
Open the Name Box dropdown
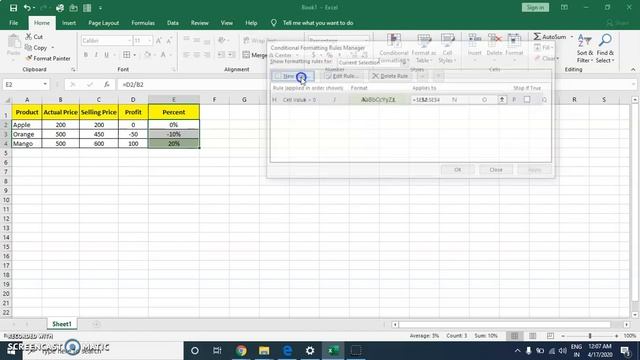[x=45, y=84]
